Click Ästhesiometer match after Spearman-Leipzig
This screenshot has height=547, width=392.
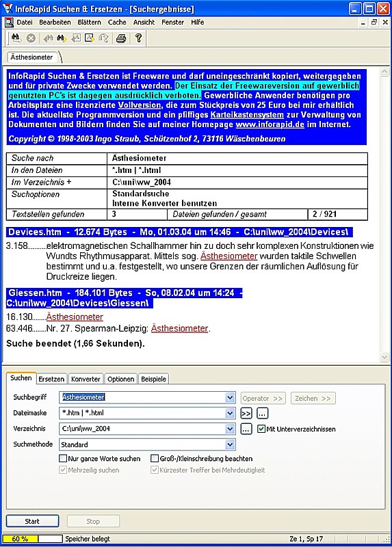click(179, 328)
